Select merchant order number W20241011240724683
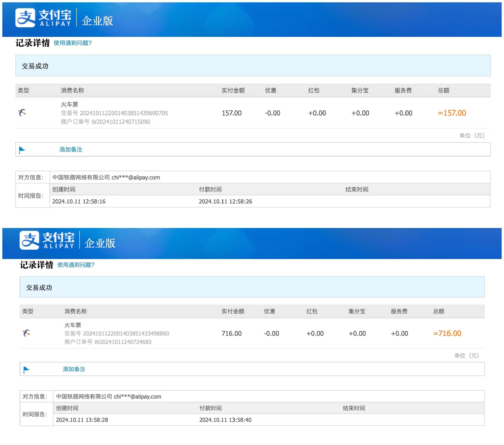The height and width of the screenshot is (445, 504). point(123,342)
